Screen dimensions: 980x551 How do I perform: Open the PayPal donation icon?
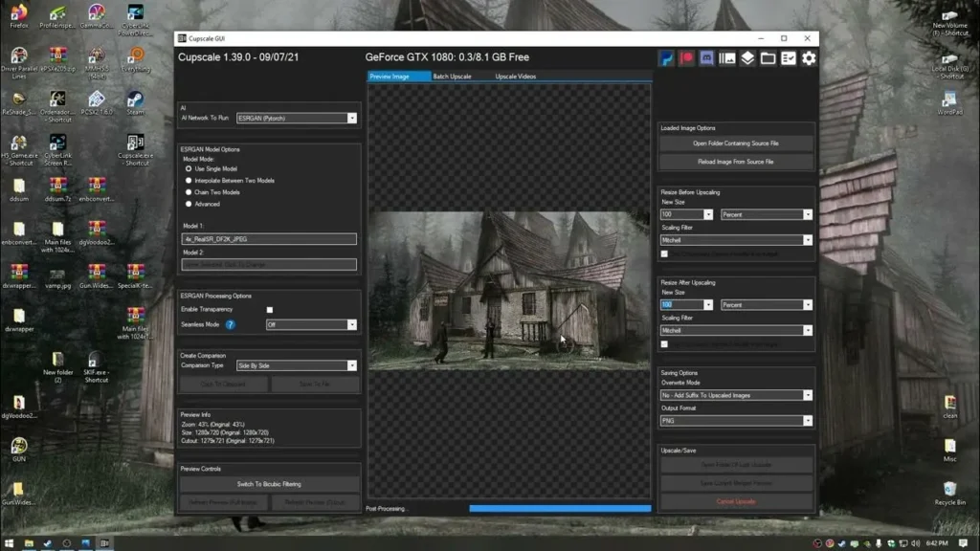(x=666, y=58)
